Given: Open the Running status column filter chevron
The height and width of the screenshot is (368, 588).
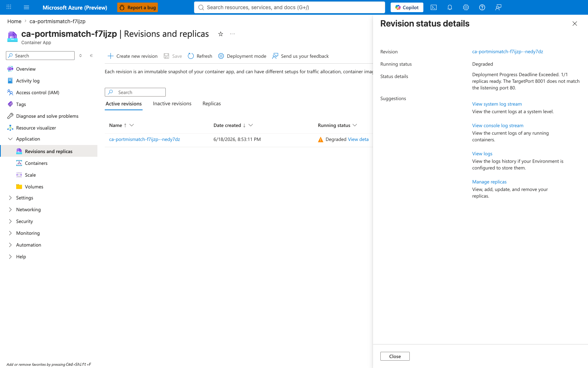Looking at the screenshot, I should click(x=355, y=125).
